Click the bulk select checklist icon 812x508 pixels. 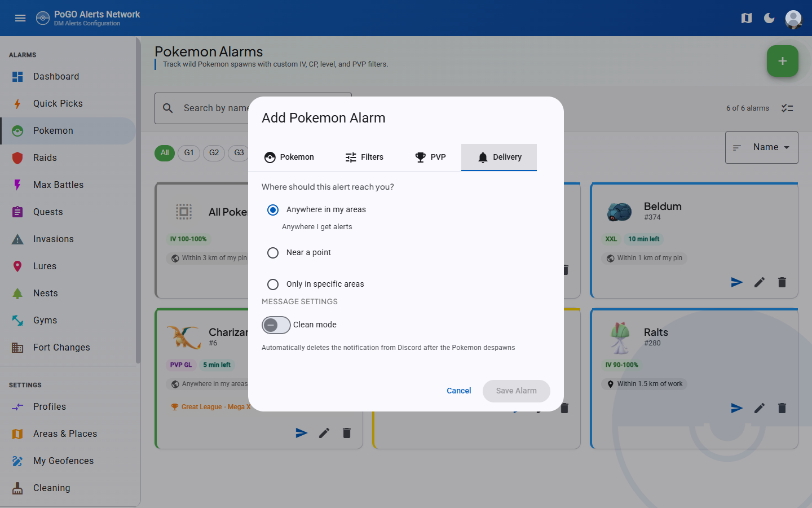click(787, 108)
